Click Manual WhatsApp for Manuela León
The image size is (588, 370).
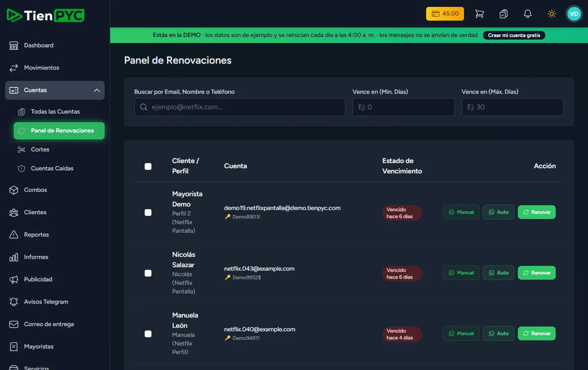pos(461,333)
